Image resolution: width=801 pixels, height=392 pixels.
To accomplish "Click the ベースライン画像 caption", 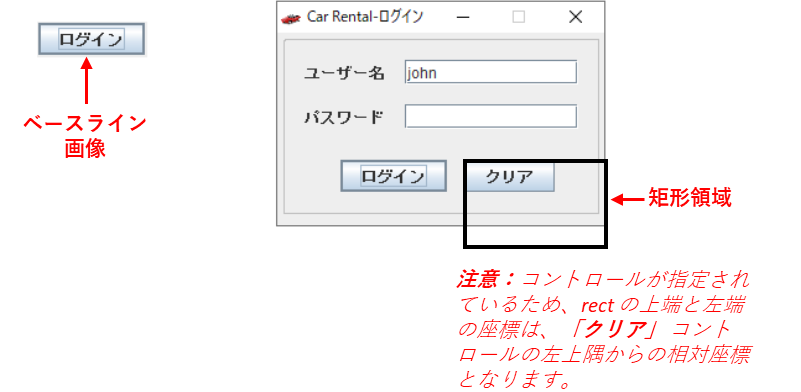I will click(85, 136).
